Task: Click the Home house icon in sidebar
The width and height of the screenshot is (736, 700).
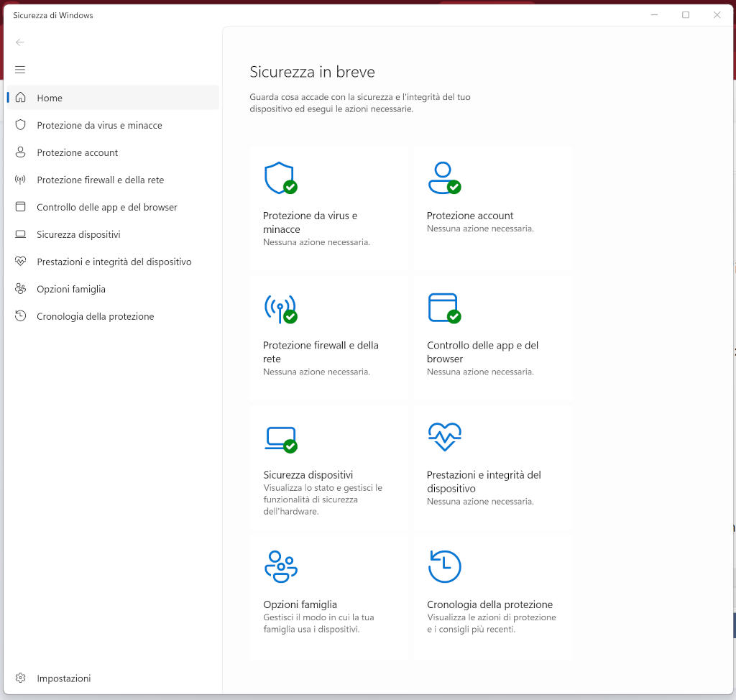Action: (21, 98)
